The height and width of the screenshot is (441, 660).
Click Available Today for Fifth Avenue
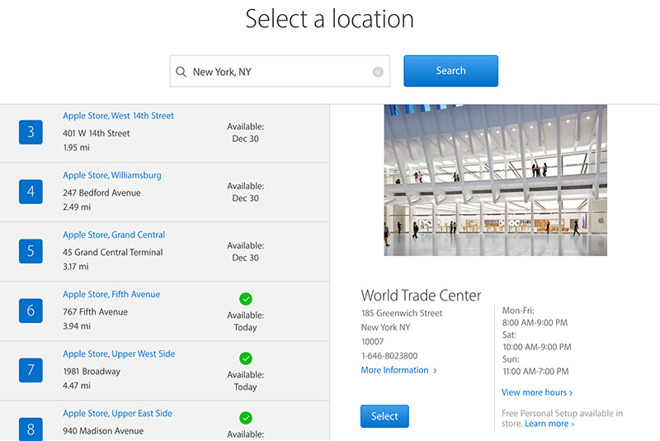coord(245,321)
